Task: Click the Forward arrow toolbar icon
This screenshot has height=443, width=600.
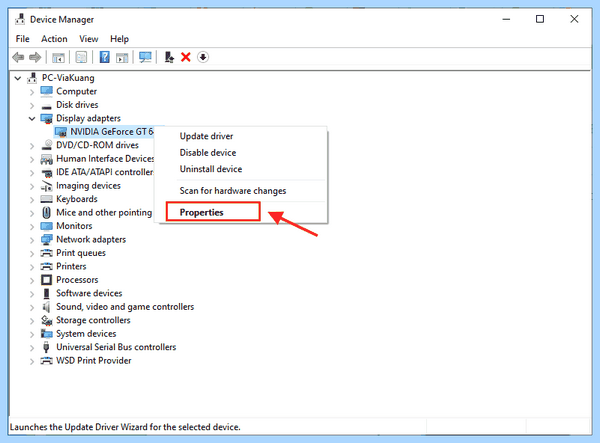Action: tap(35, 57)
